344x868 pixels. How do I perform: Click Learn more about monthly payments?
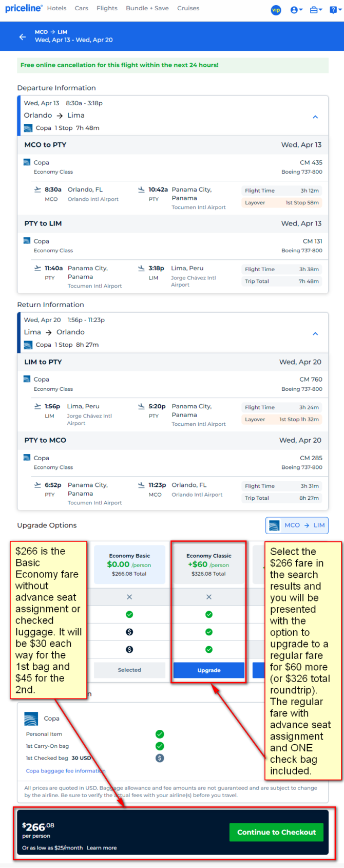point(102,847)
